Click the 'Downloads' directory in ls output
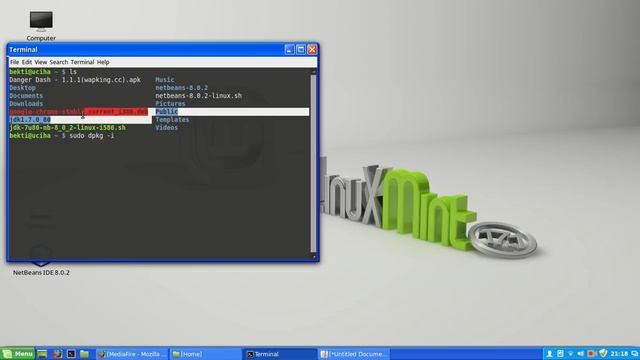Image resolution: width=640 pixels, height=360 pixels. 26,104
